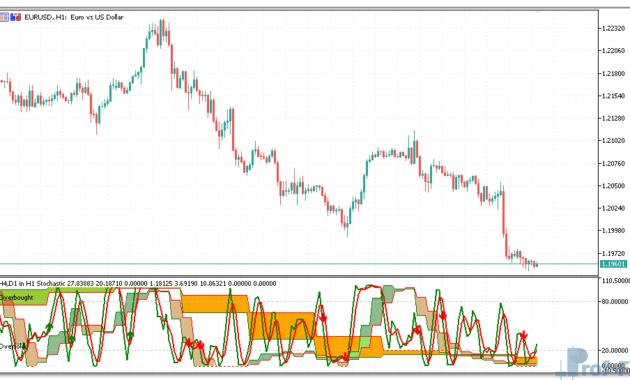630x380 pixels.
Task: Click the 1.21540 price scale label
Action: [613, 96]
